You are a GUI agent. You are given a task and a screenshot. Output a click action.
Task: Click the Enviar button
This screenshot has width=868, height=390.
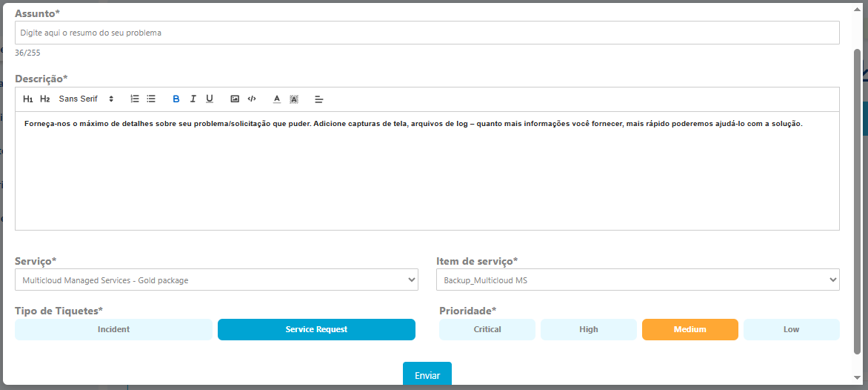coord(427,375)
